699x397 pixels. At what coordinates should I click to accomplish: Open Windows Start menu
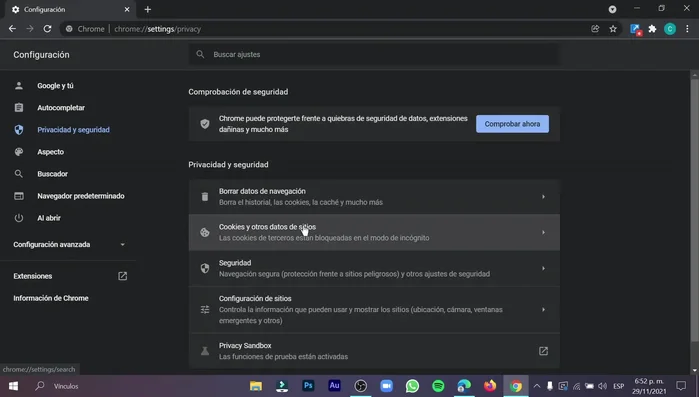(13, 386)
